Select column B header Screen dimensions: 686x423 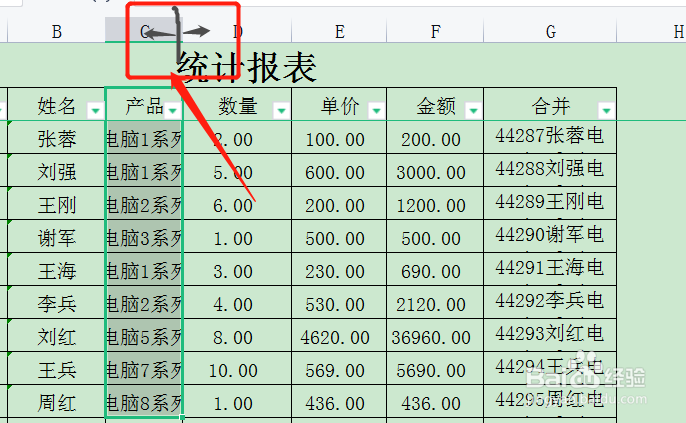(56, 31)
